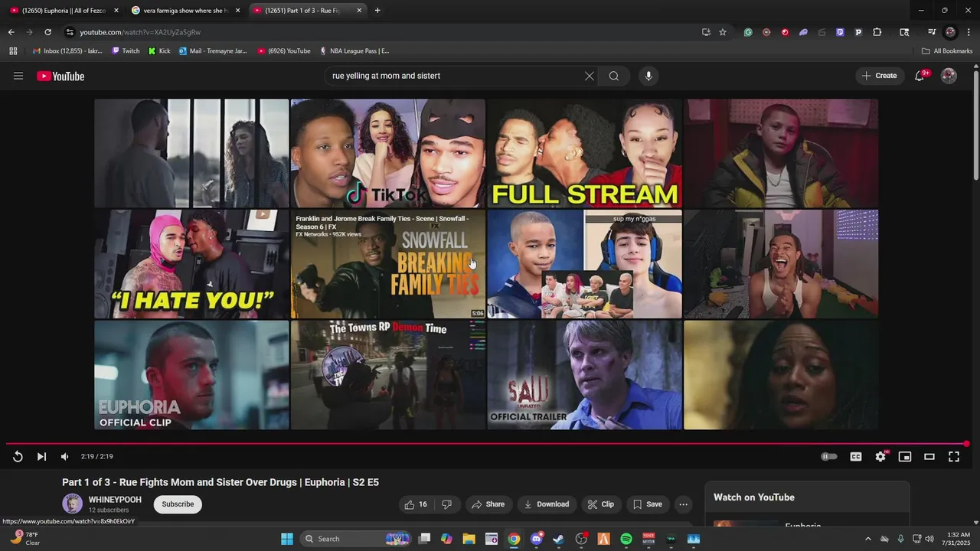The height and width of the screenshot is (551, 980).
Task: Open the Euphoria Official Clip thumbnail
Action: coord(191,375)
